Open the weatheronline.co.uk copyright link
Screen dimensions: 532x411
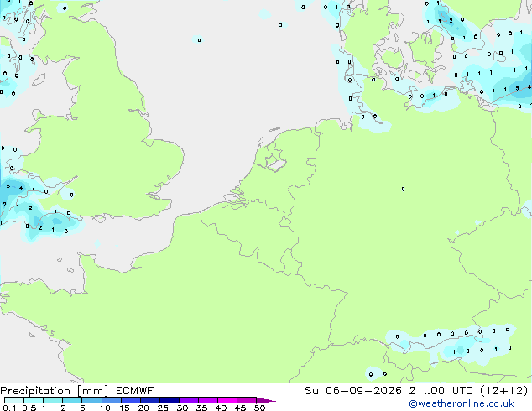click(x=461, y=403)
